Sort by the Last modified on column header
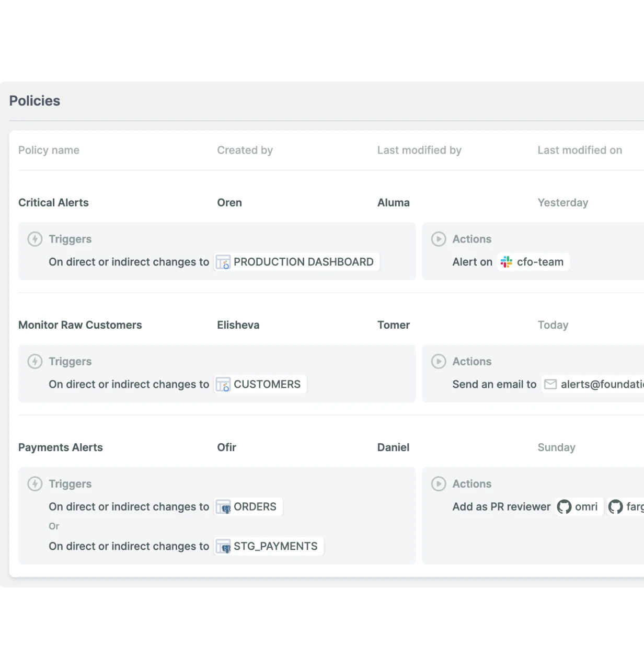The image size is (644, 669). click(580, 150)
